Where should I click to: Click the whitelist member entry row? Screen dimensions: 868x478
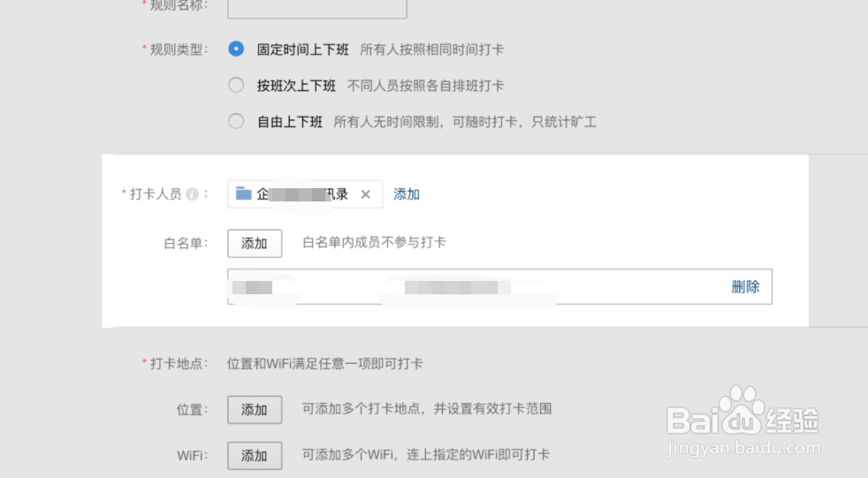pos(477,287)
